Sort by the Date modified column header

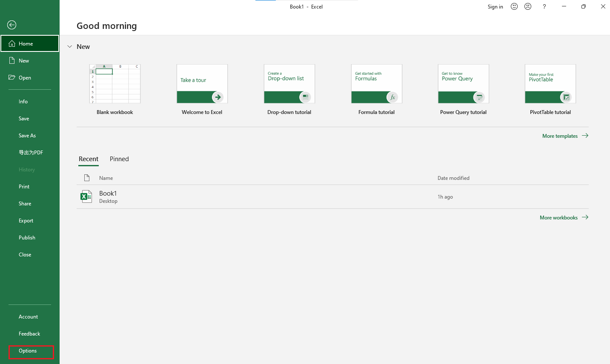click(x=453, y=178)
